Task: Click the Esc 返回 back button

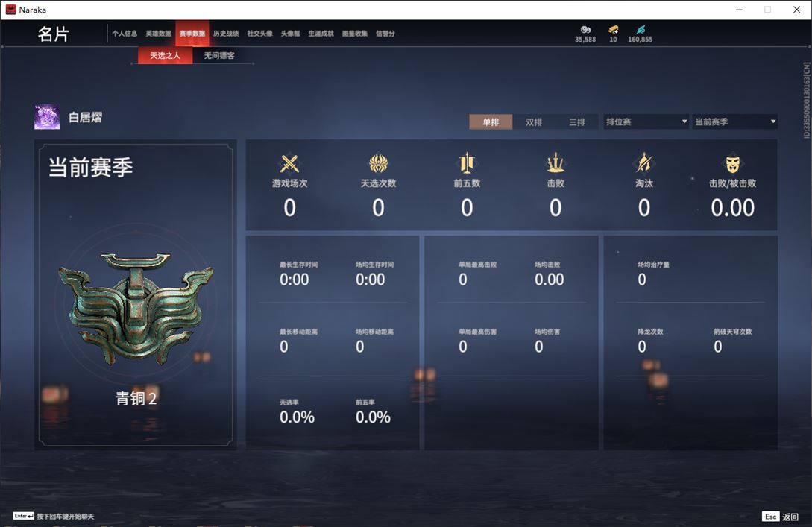Action: click(x=781, y=517)
